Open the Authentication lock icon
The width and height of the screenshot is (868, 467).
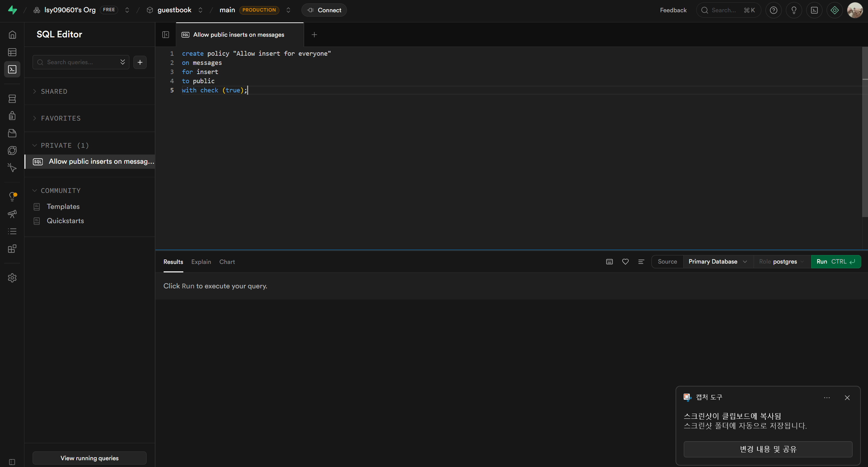click(x=12, y=116)
